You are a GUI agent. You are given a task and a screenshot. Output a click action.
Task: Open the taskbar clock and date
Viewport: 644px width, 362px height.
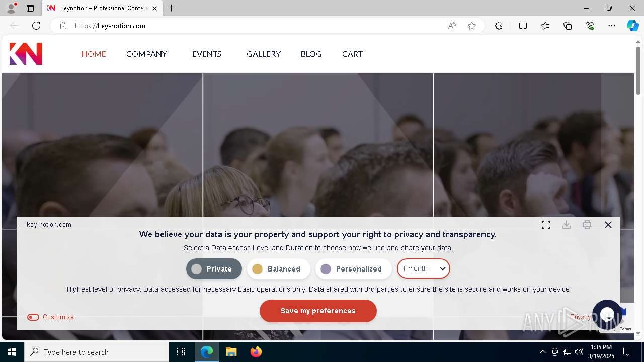601,352
